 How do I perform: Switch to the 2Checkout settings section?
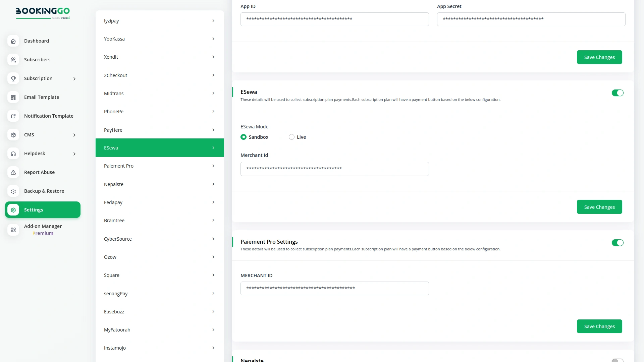(160, 75)
